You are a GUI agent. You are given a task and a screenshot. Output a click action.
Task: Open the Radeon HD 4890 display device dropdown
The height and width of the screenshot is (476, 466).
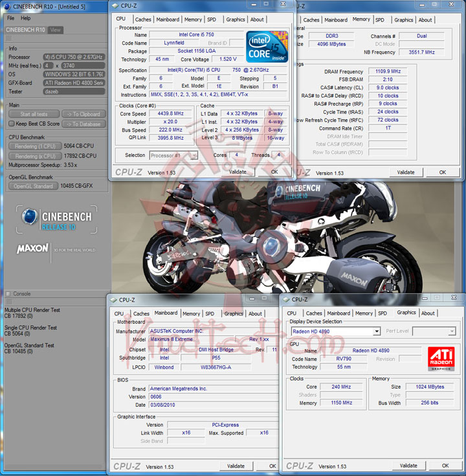pyautogui.click(x=335, y=331)
